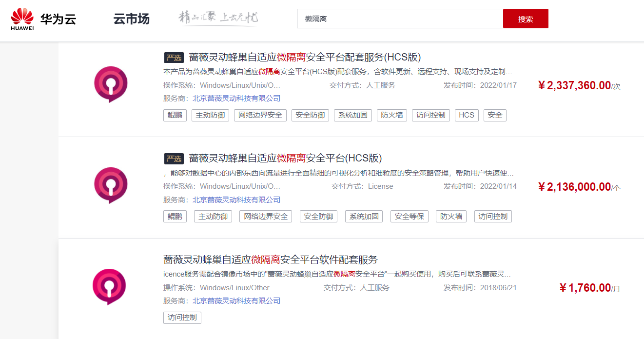Click the 交付方式:License text
Image resolution: width=644 pixels, height=339 pixels.
click(362, 186)
